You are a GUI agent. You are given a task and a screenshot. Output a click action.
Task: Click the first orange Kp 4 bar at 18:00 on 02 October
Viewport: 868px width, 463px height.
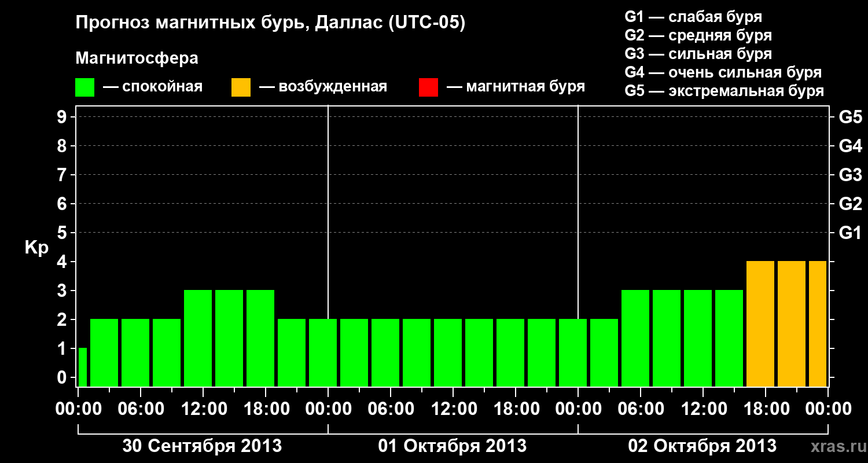pyautogui.click(x=760, y=324)
